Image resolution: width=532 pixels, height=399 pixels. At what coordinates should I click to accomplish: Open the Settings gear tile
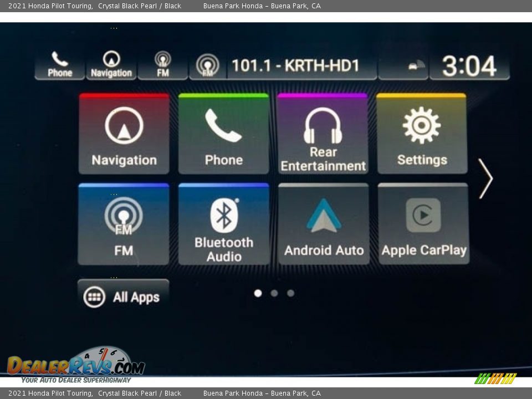click(x=421, y=134)
